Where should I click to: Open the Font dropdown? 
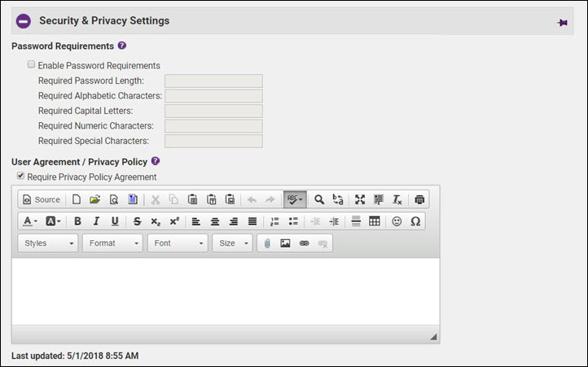(178, 243)
